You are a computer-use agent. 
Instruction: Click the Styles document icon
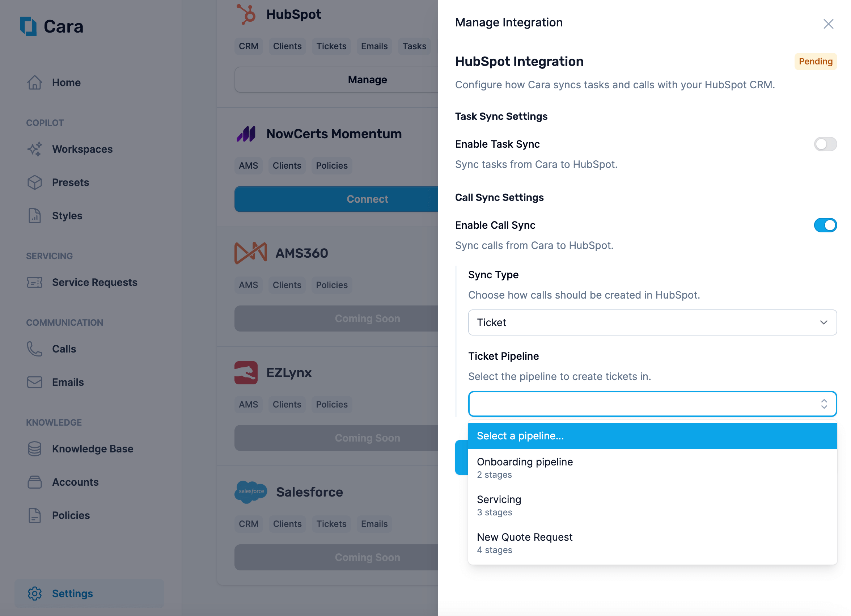34,216
